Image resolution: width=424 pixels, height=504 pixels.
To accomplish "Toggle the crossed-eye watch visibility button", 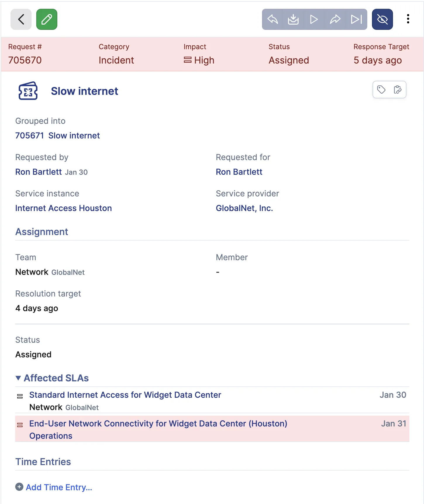I will (x=382, y=19).
